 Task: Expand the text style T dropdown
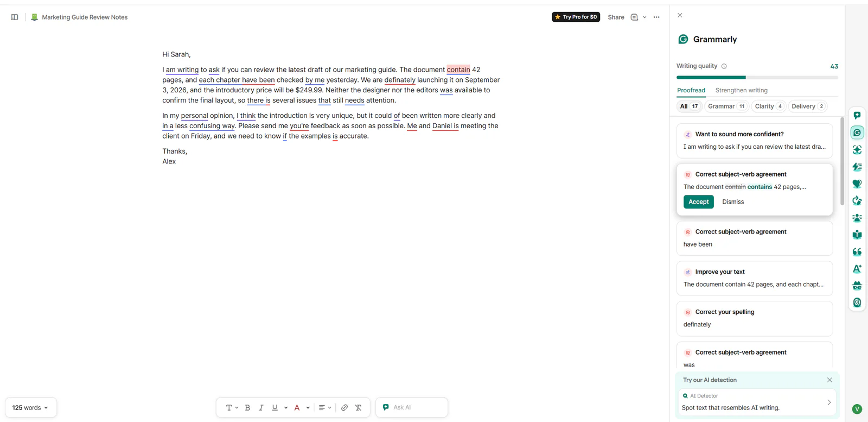click(x=232, y=407)
